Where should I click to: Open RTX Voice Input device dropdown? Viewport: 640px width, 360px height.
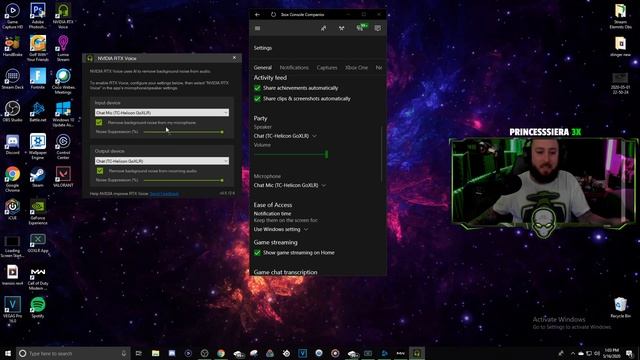[x=162, y=112]
